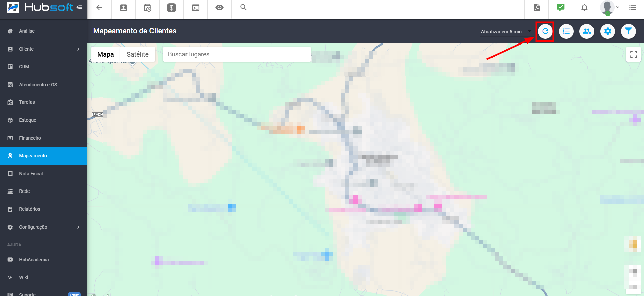Open the green chat checkmark icon
The image size is (644, 296).
[561, 7]
